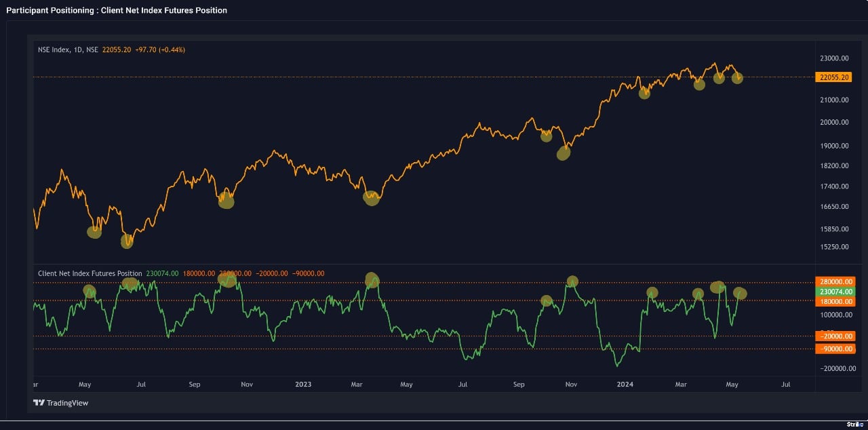Click the 2024 label on the time axis
Viewport: 868px width, 430px height.
[625, 384]
